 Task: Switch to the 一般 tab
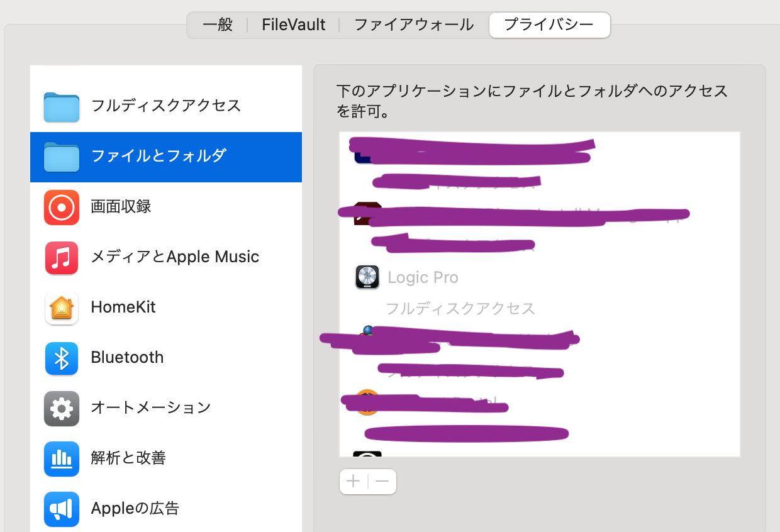coord(218,25)
